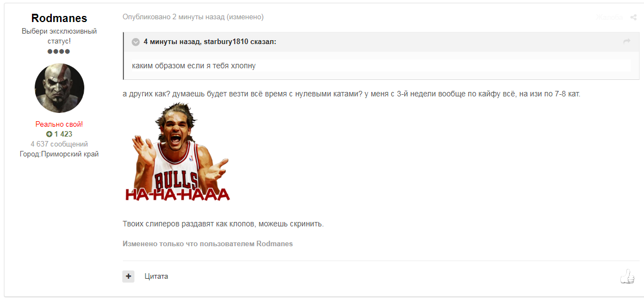Open the HA-HA-HAAA Bulls sticker image
This screenshot has height=298, width=644.
pos(177,152)
